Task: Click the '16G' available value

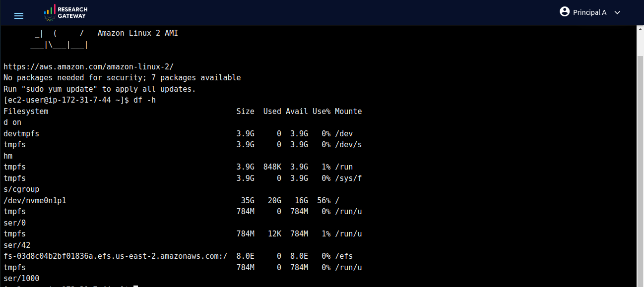Action: point(301,201)
